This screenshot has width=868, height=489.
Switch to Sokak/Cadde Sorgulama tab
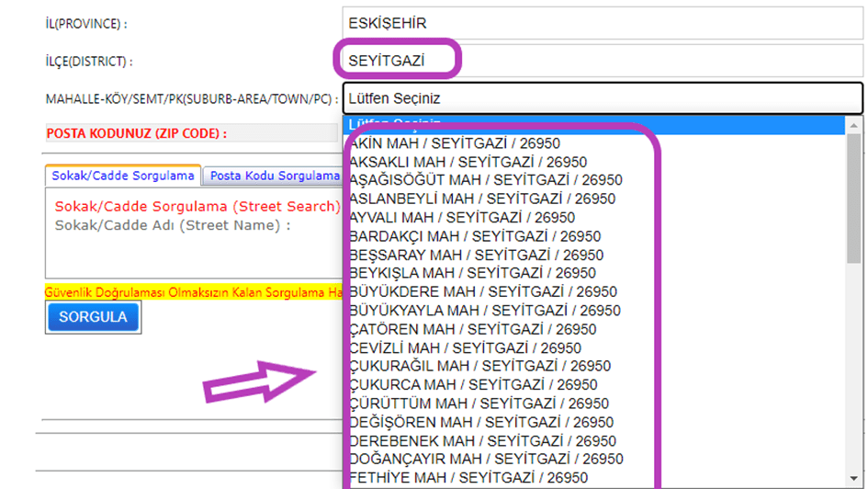[123, 176]
